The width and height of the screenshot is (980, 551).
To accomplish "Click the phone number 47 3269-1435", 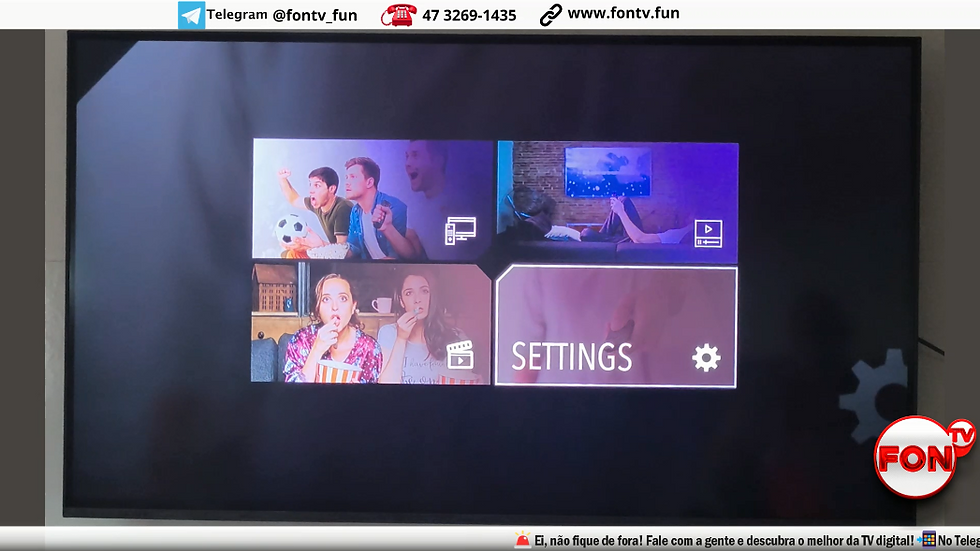I will pos(469,16).
